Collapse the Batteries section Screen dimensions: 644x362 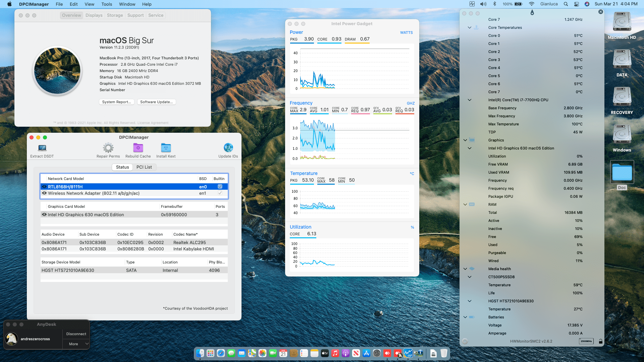[465, 317]
